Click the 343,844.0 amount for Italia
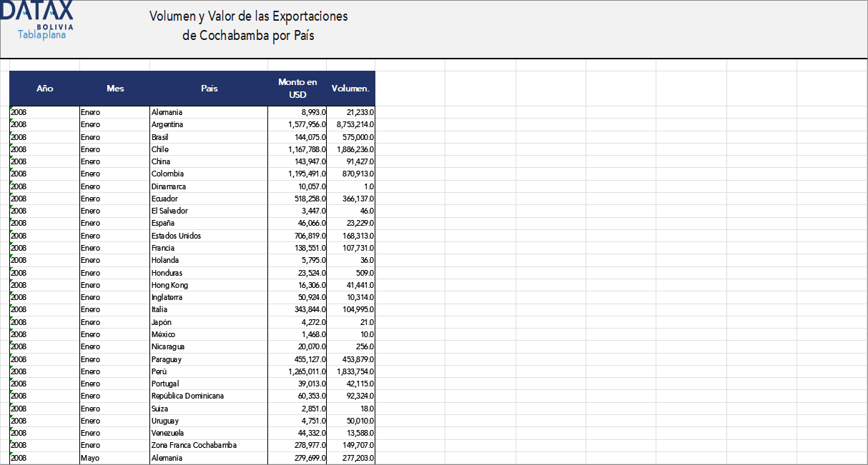This screenshot has width=868, height=465. click(297, 309)
